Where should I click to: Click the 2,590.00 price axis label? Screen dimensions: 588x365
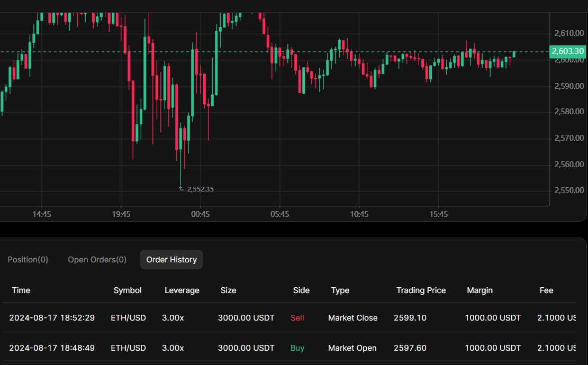coord(569,86)
